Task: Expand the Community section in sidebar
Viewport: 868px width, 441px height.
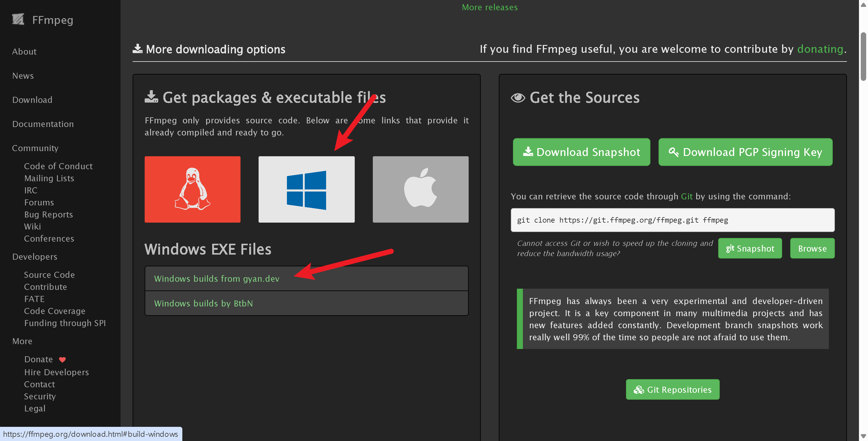Action: [35, 148]
